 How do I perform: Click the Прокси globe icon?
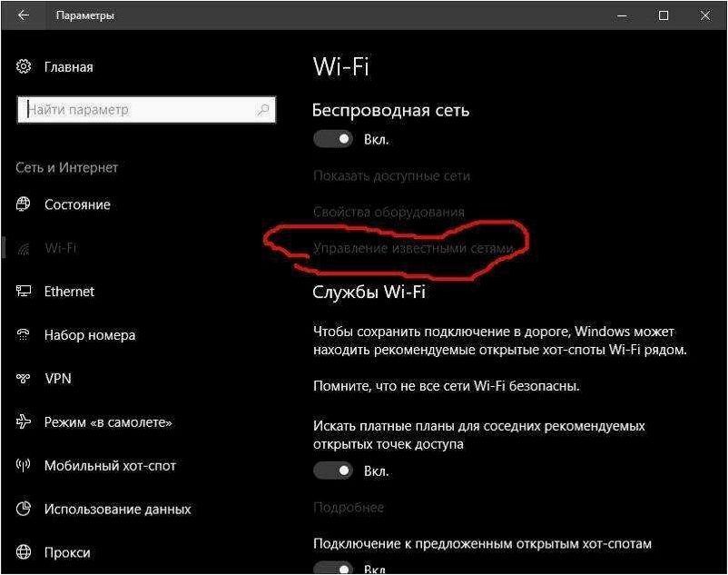tap(24, 552)
